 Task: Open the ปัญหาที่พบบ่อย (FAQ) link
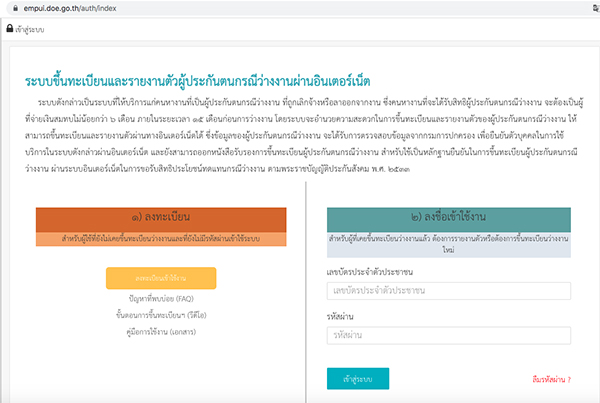161,299
